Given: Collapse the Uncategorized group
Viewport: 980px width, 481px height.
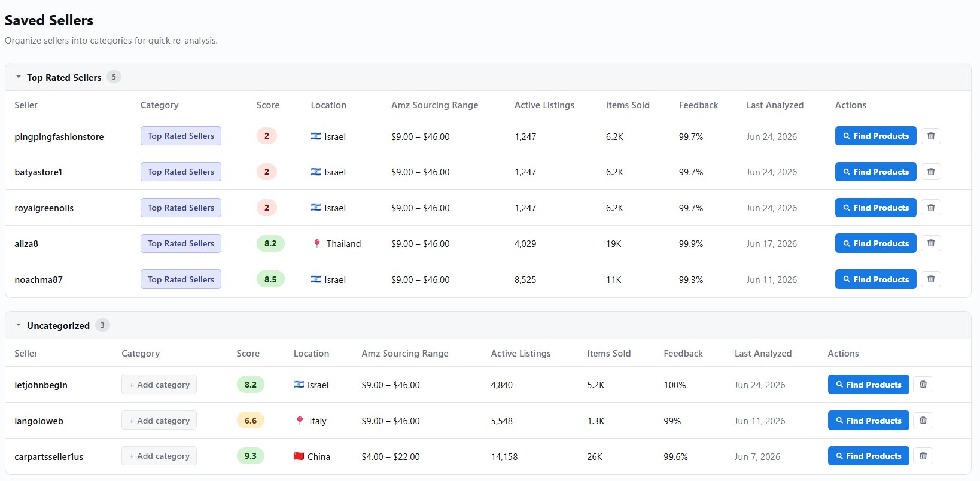Looking at the screenshot, I should (19, 325).
